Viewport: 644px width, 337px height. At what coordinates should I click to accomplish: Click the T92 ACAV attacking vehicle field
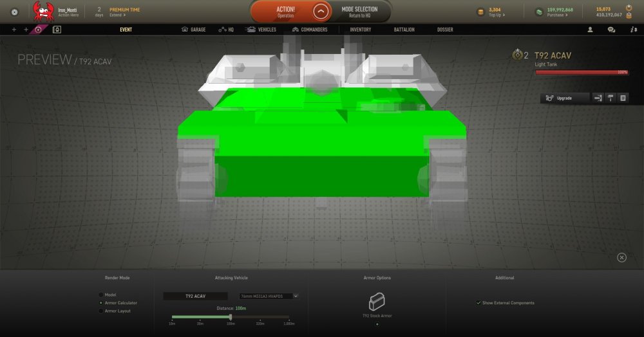click(x=196, y=296)
